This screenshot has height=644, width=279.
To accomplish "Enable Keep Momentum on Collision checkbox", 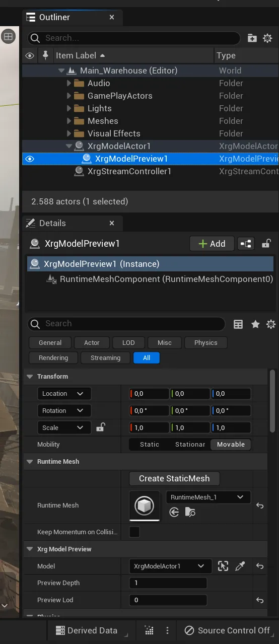I will point(134,532).
